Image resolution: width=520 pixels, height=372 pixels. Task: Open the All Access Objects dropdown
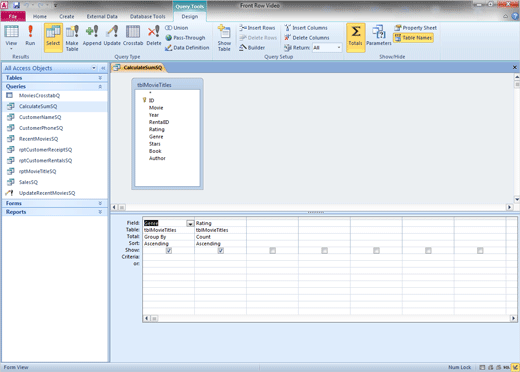[94, 68]
